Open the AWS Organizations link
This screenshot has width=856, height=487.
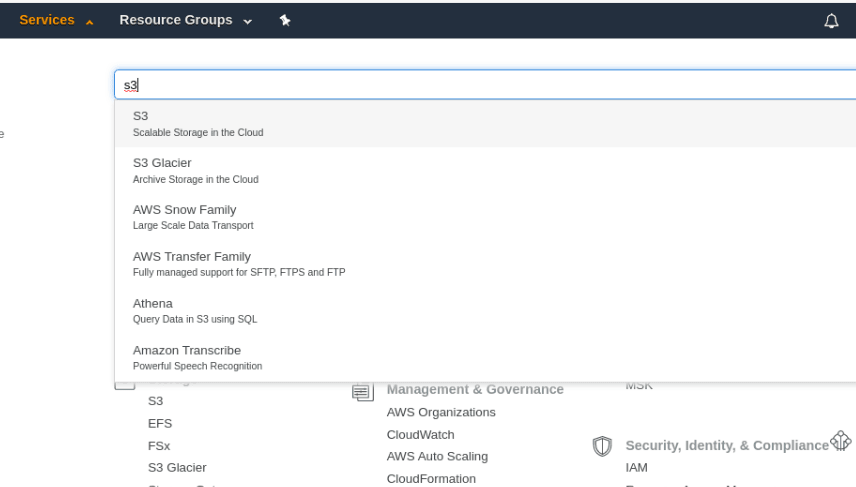click(441, 413)
